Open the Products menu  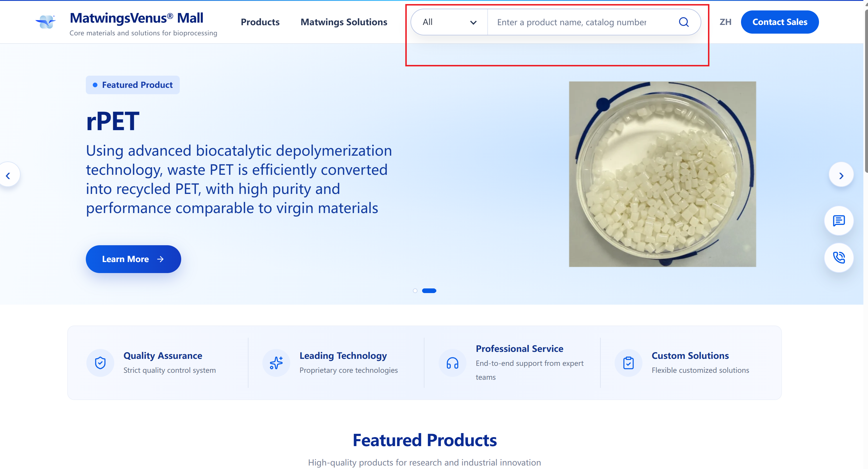tap(260, 22)
